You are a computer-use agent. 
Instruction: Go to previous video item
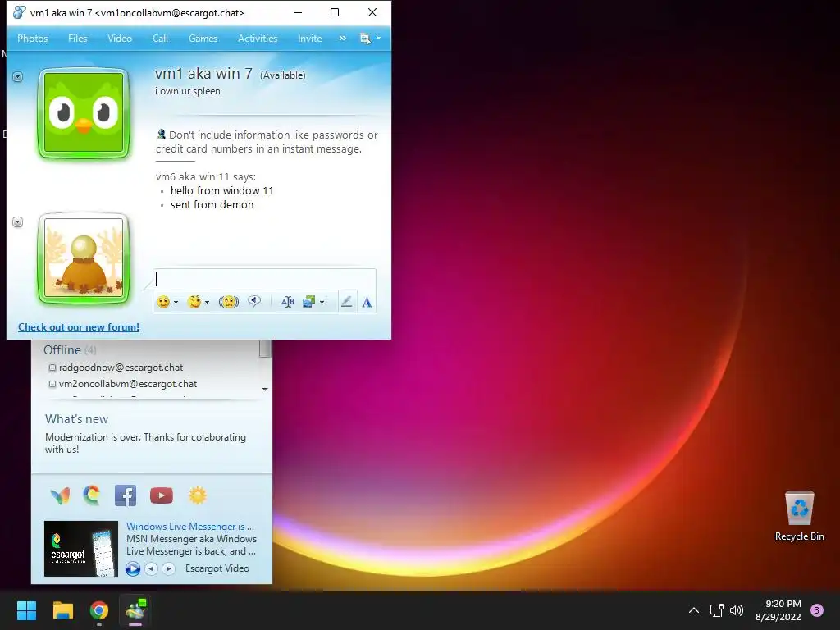(x=152, y=569)
